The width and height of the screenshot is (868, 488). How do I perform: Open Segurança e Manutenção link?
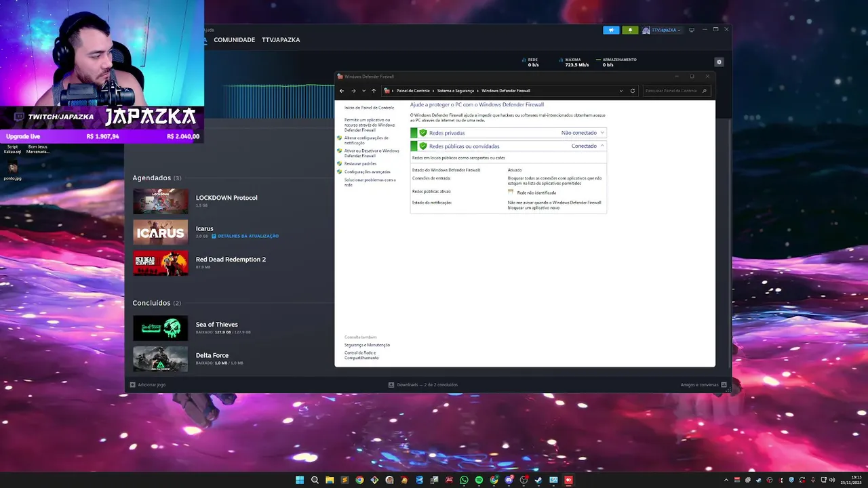tap(367, 345)
